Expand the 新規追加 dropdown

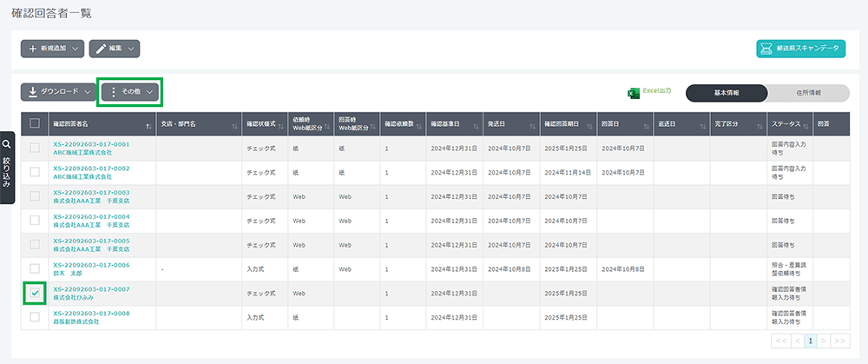[52, 49]
